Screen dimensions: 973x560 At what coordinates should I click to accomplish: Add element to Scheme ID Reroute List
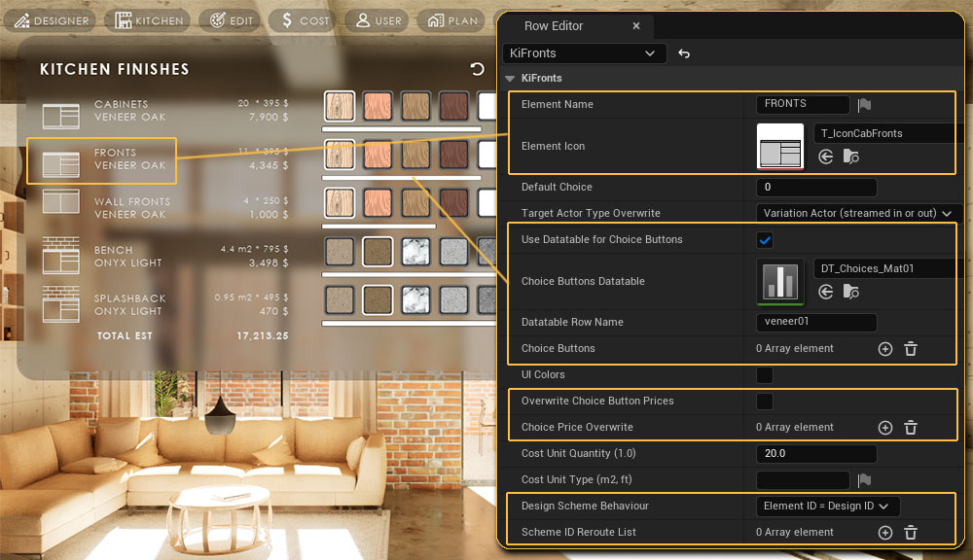(884, 533)
